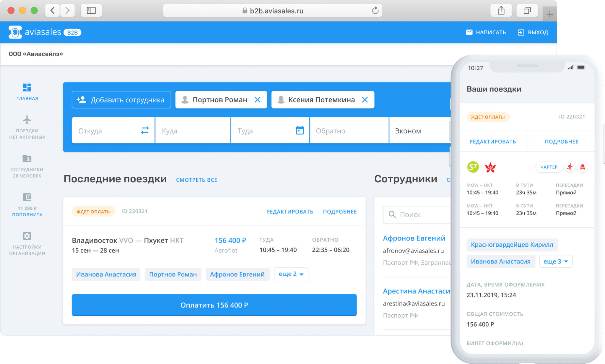The image size is (605, 364).
Task: Click Подробнее tab on phone
Action: tap(561, 142)
